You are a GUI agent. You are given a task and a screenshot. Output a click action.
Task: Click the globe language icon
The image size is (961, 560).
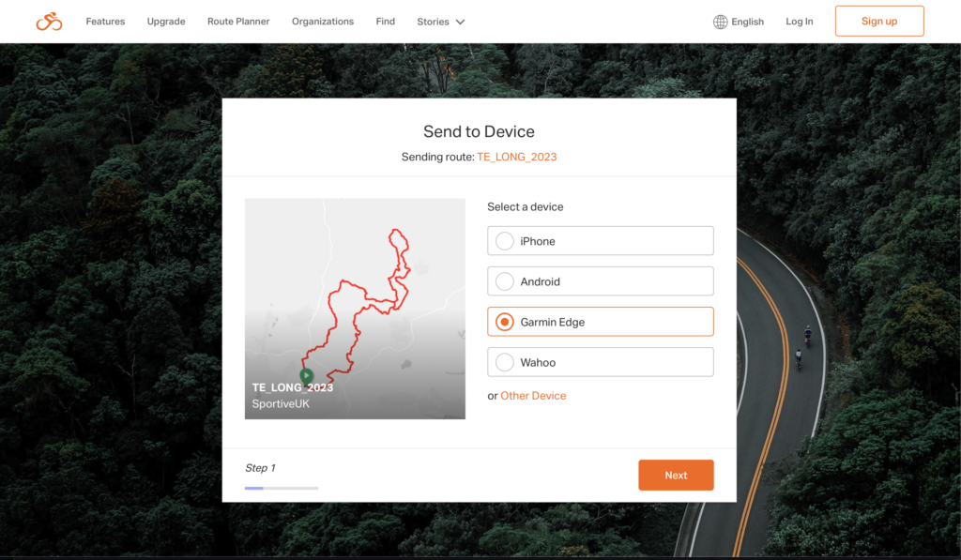pyautogui.click(x=720, y=22)
